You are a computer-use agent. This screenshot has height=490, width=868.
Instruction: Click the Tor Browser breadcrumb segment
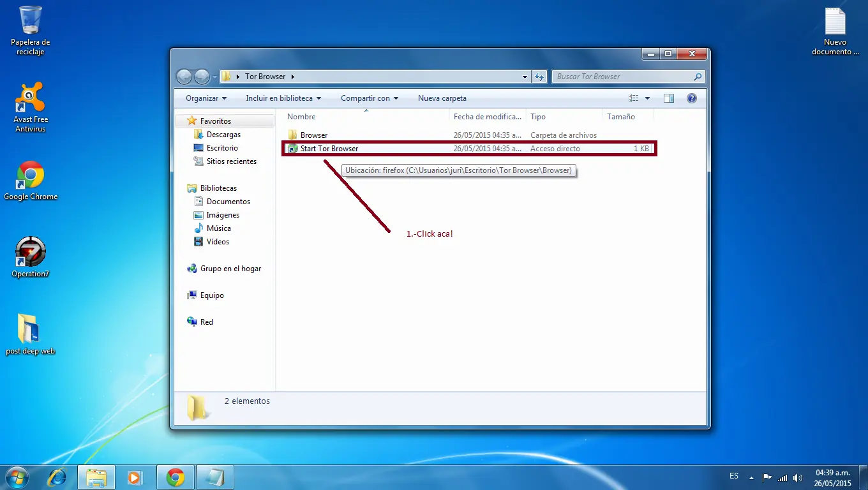coord(266,77)
